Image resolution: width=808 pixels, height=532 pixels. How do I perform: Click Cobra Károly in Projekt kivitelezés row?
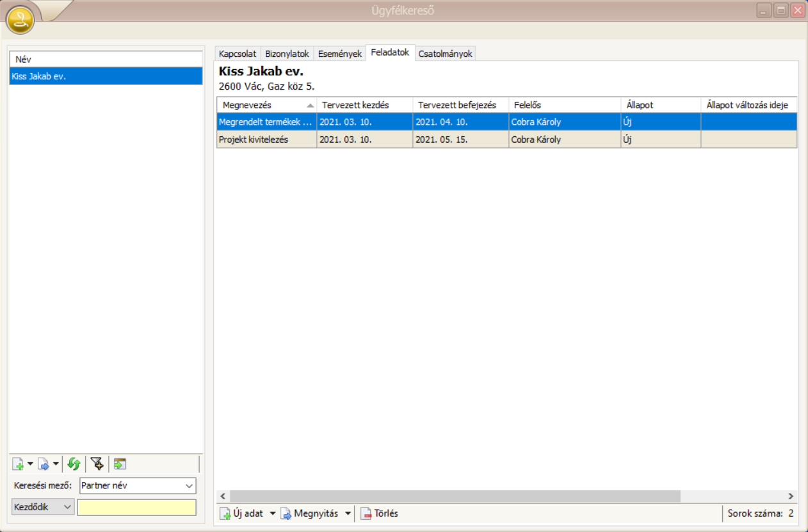[x=565, y=140]
